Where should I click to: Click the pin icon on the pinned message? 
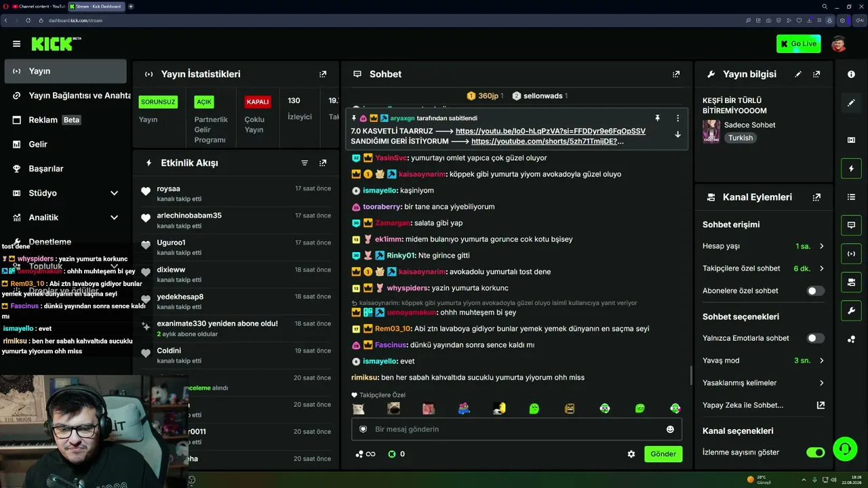click(x=657, y=118)
